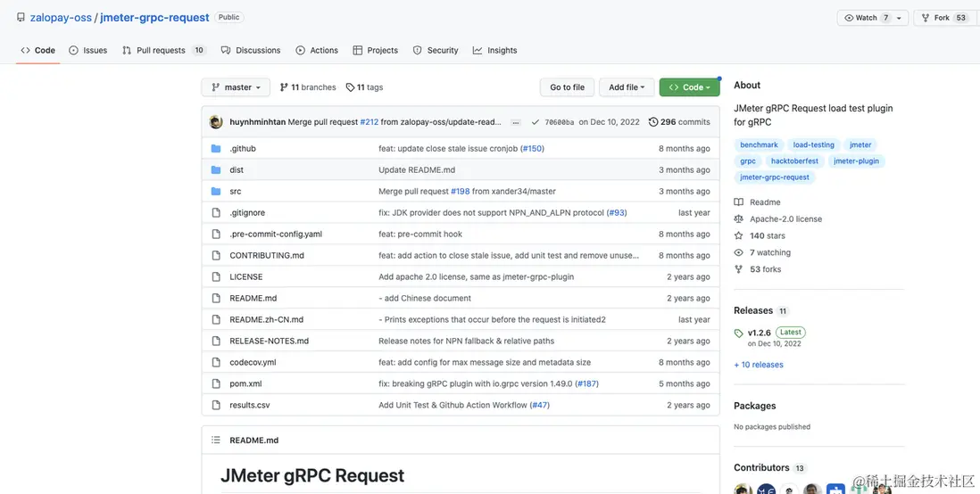Open the .pre-commit-config.yaml file
The height and width of the screenshot is (494, 980).
click(x=276, y=235)
